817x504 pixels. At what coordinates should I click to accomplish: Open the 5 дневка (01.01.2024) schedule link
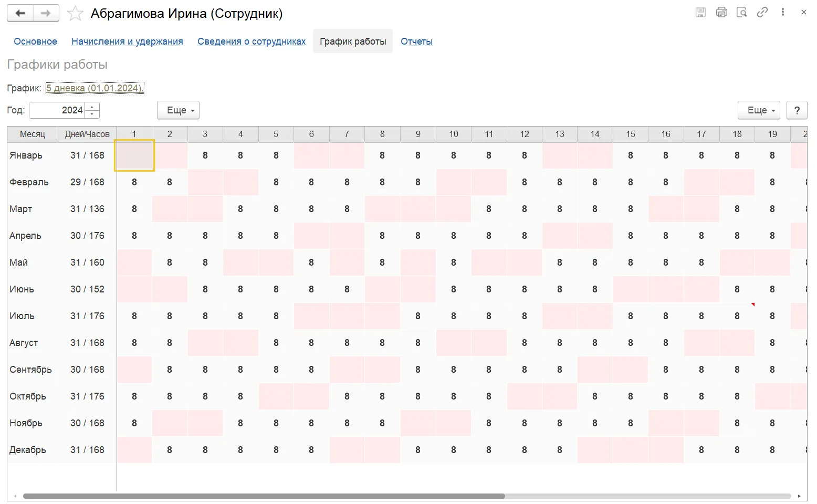click(95, 88)
